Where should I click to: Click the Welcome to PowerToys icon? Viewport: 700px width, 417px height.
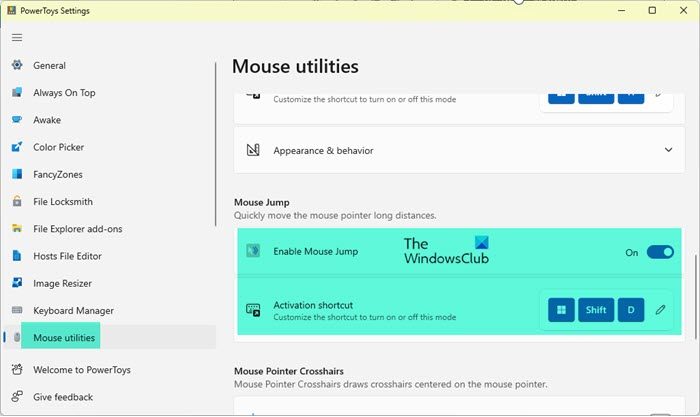pyautogui.click(x=17, y=370)
